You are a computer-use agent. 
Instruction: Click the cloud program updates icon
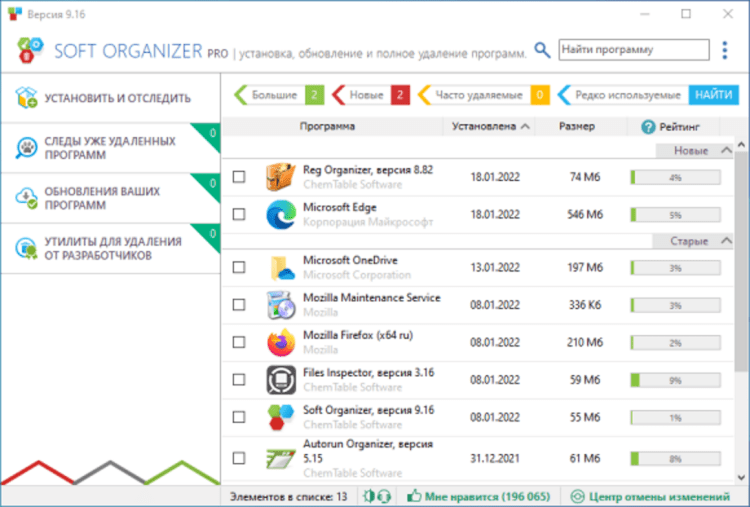click(26, 198)
